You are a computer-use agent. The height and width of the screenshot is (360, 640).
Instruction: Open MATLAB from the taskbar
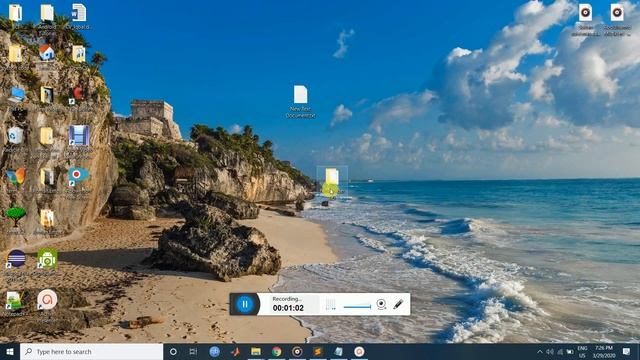pyautogui.click(x=236, y=351)
